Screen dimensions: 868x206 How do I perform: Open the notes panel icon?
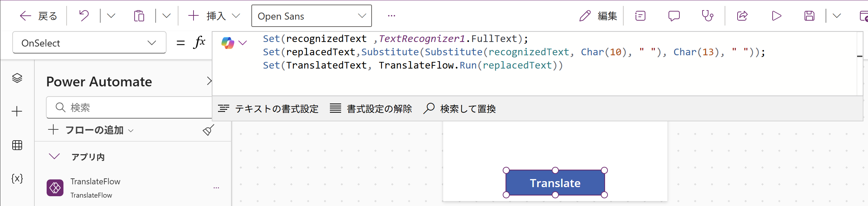640,16
